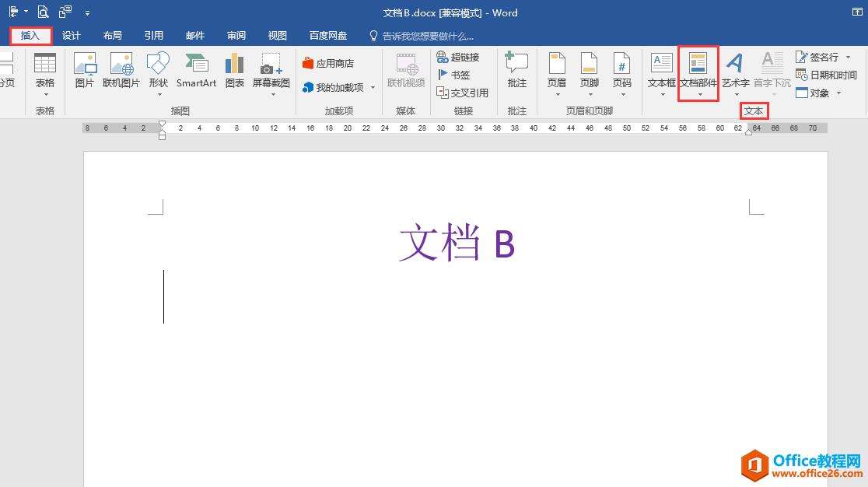Click the right indent marker on ruler
868x487 pixels.
pos(748,131)
